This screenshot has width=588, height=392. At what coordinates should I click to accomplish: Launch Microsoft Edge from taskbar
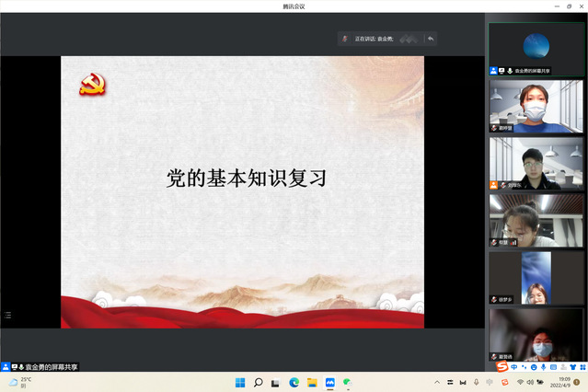294,383
